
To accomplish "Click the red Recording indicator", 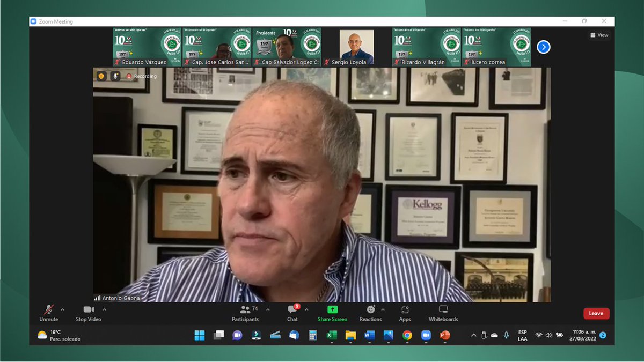I will click(141, 76).
